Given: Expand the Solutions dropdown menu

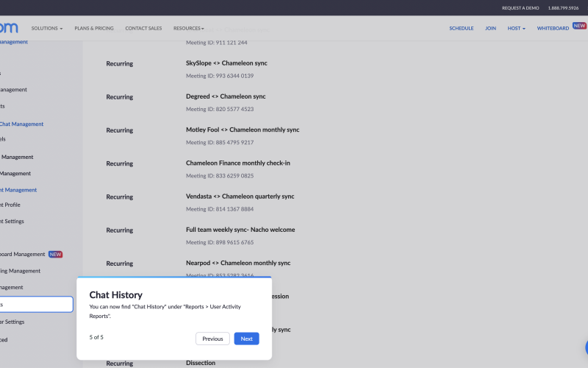Looking at the screenshot, I should point(47,28).
